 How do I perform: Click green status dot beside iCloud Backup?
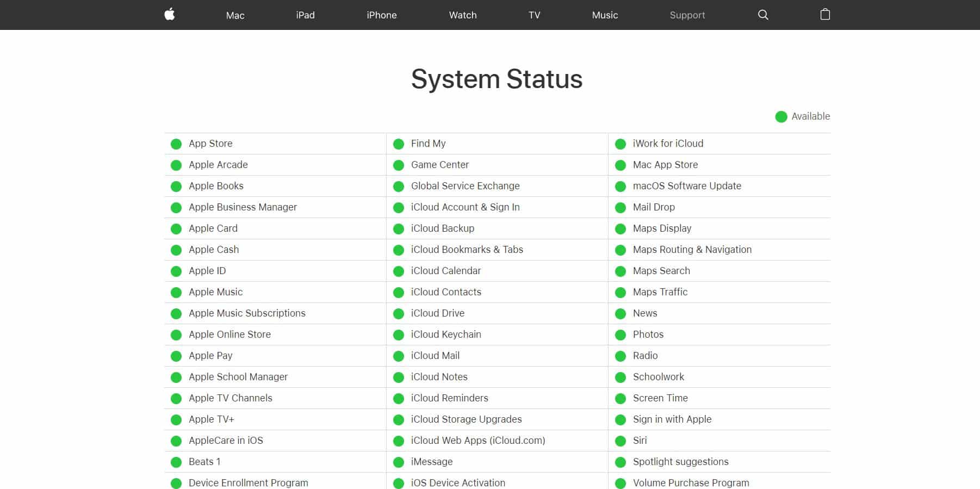pyautogui.click(x=399, y=229)
